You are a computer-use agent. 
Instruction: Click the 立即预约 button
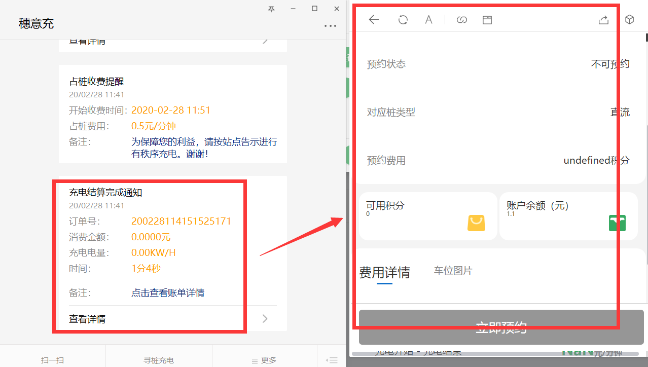click(501, 327)
